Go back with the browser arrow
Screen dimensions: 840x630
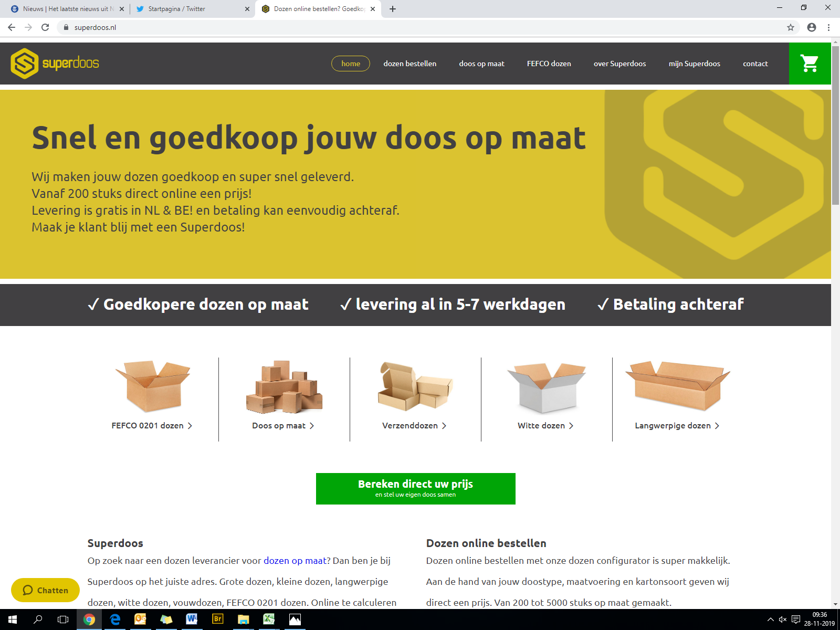click(12, 27)
